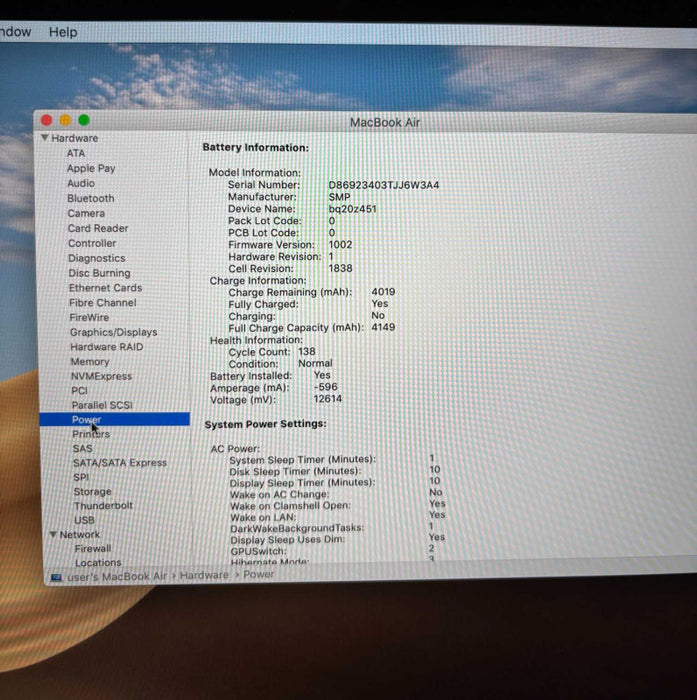Select Audio in the sidebar
The height and width of the screenshot is (700, 697).
81,183
